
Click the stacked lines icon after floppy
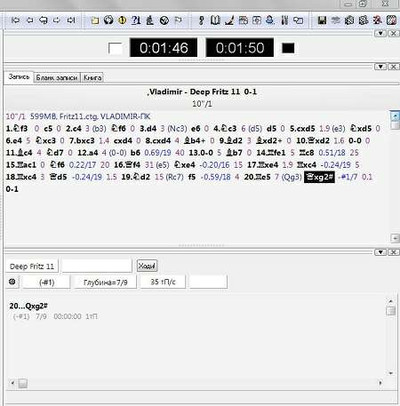pyautogui.click(x=336, y=21)
